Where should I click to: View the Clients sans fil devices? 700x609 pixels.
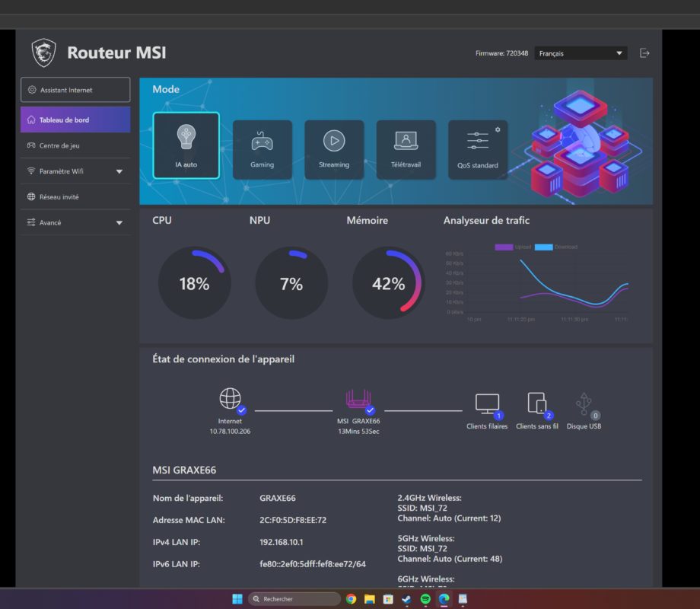point(536,404)
